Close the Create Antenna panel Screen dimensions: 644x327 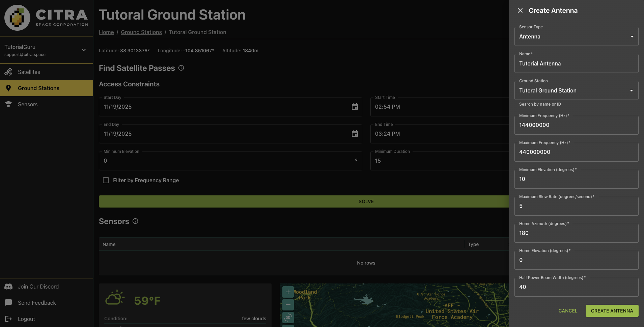pyautogui.click(x=520, y=10)
